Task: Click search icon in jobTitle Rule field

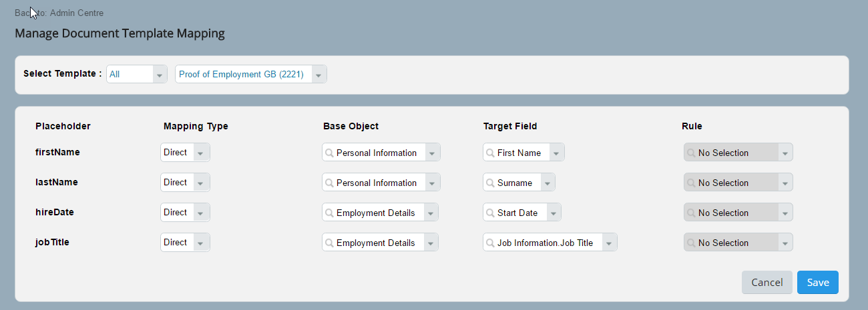Action: tap(690, 243)
